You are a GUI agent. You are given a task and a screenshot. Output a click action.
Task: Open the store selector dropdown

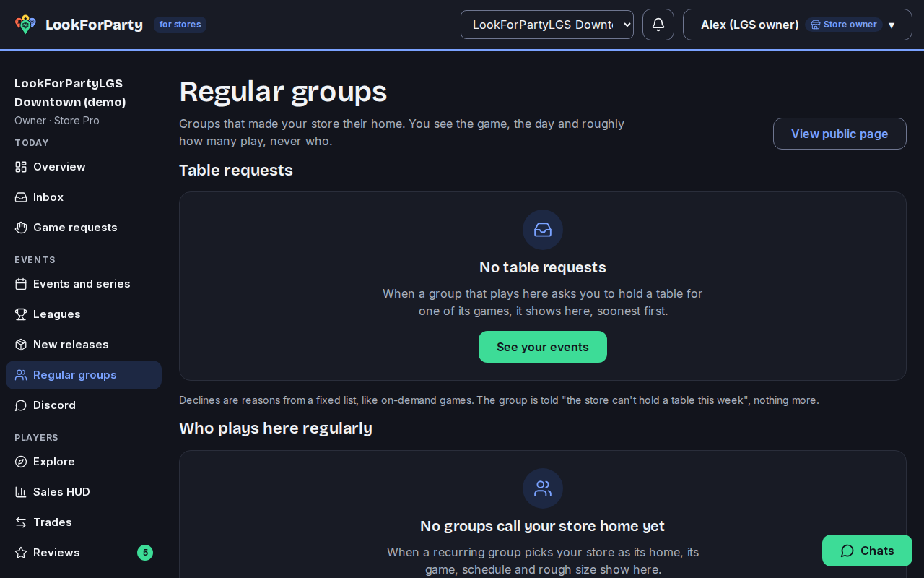[x=547, y=25]
